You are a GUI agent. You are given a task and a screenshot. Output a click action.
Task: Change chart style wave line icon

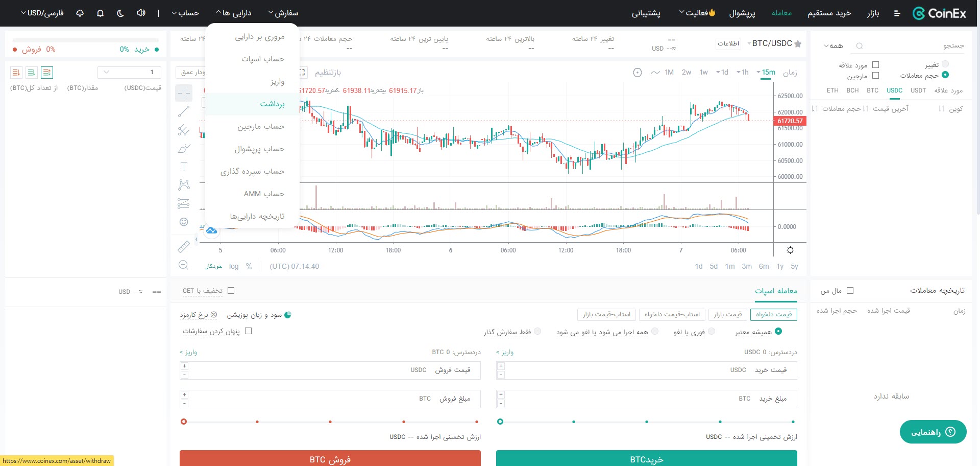(655, 73)
